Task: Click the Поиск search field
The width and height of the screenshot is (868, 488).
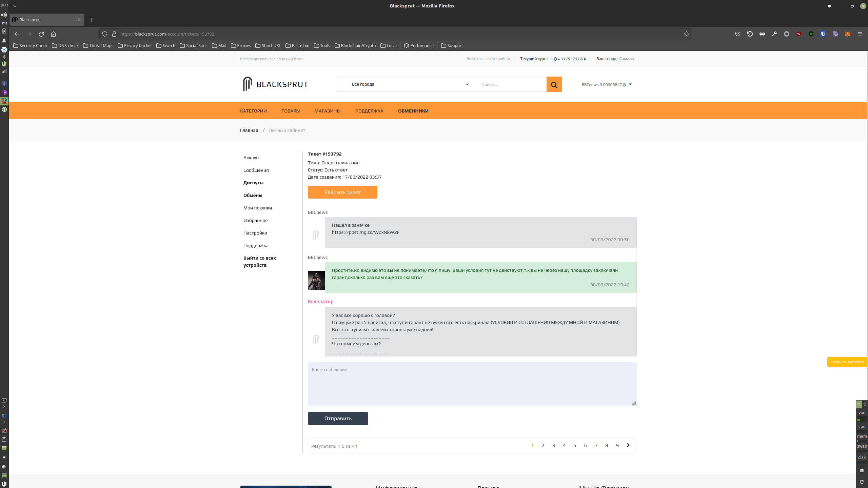Action: [511, 84]
